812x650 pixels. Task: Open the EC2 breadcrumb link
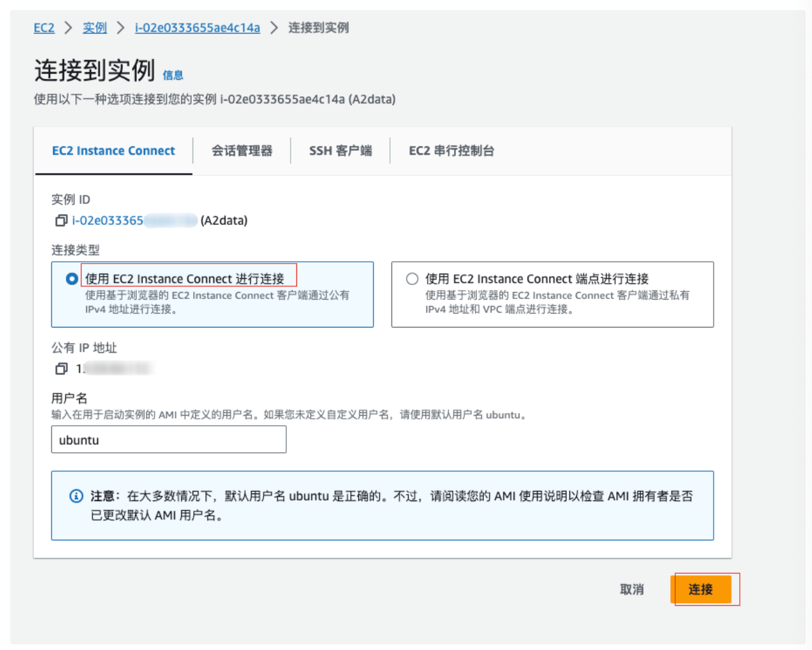44,28
